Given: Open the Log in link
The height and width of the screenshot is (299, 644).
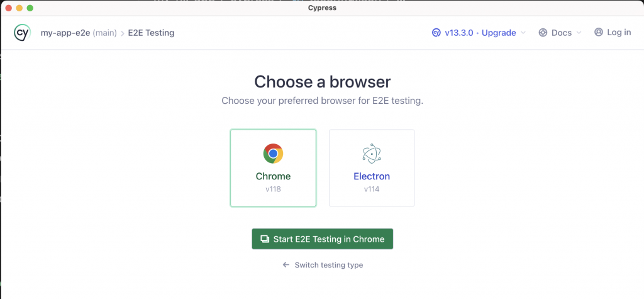Looking at the screenshot, I should pos(619,32).
